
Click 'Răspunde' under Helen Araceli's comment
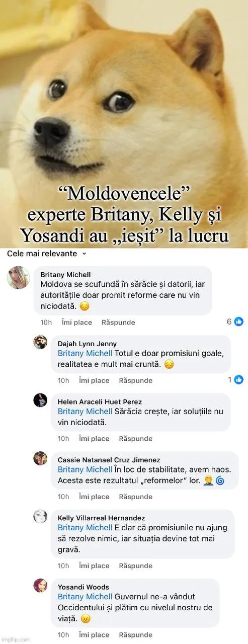point(135,438)
